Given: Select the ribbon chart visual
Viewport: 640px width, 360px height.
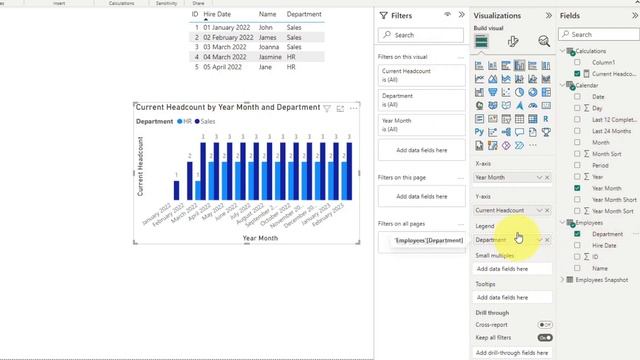Looking at the screenshot, I should (x=546, y=79).
